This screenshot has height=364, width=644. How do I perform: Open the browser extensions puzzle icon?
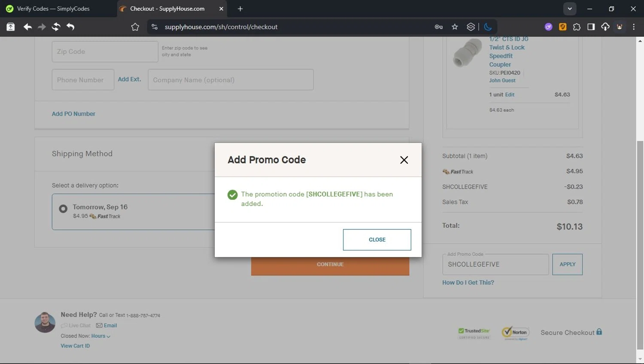pyautogui.click(x=577, y=27)
